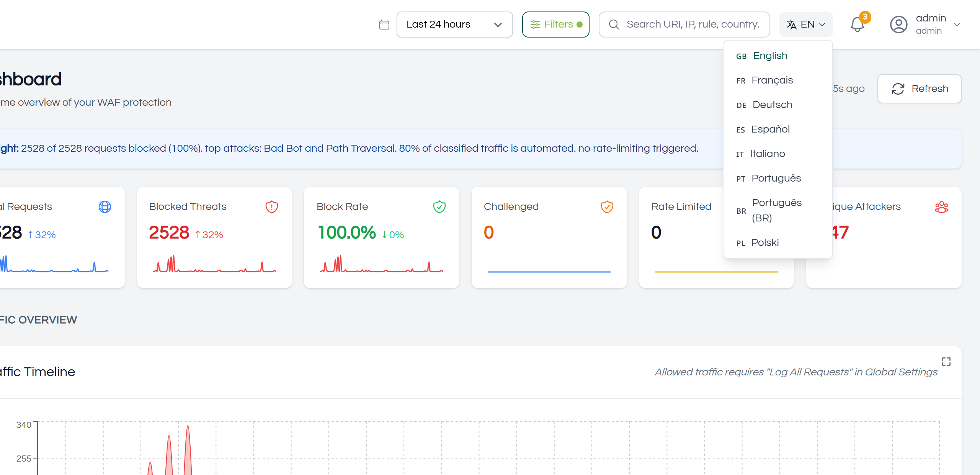Switch language to Español
980x475 pixels.
click(777, 129)
